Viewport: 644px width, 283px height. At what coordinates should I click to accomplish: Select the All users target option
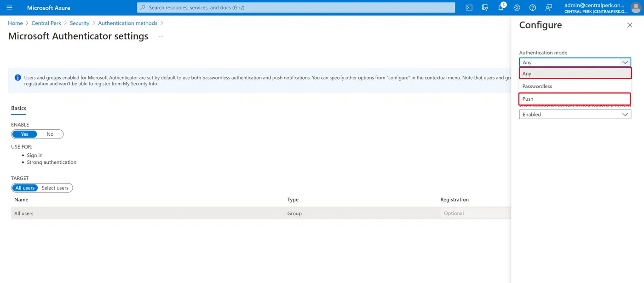(x=25, y=188)
